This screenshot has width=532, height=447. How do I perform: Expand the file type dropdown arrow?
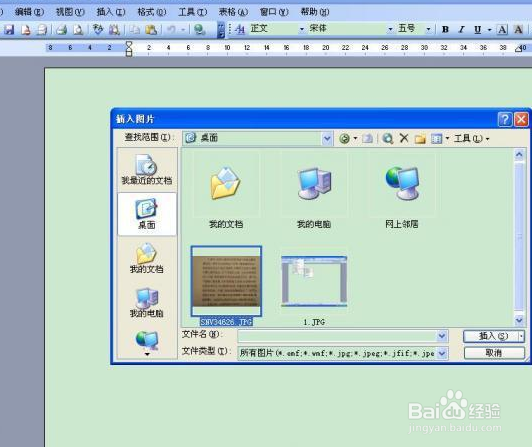442,353
